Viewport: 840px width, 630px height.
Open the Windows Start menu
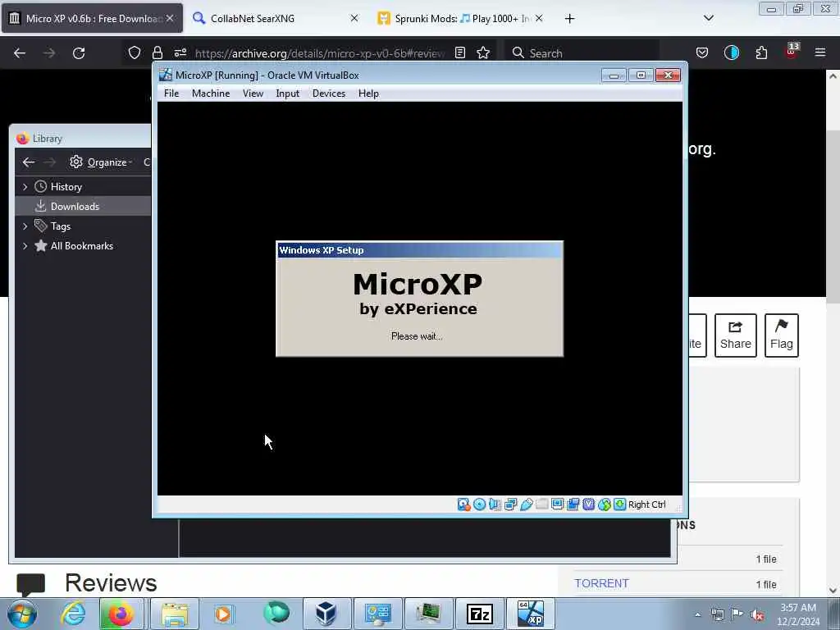[22, 614]
